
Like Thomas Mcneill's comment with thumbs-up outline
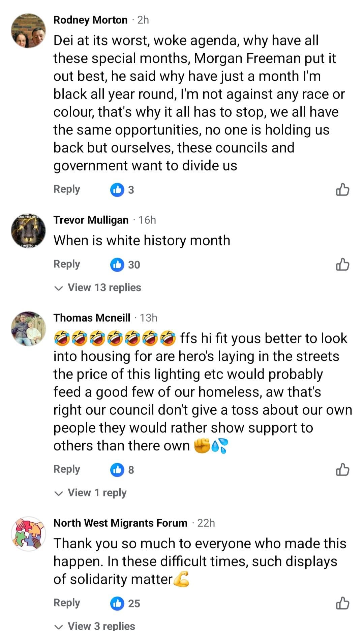(x=342, y=469)
